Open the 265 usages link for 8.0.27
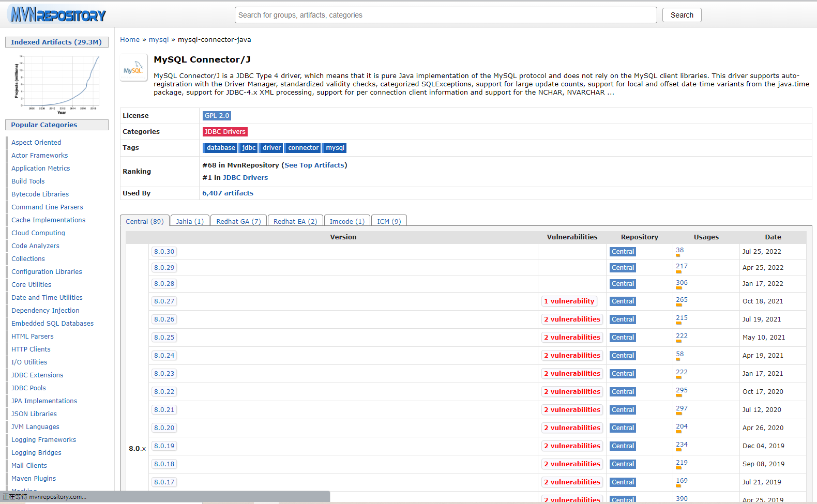The width and height of the screenshot is (817, 504). click(x=682, y=300)
